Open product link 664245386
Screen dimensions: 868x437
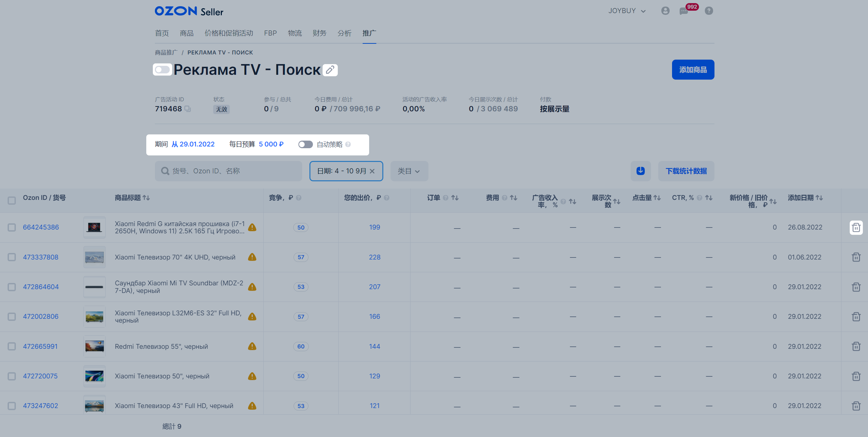pos(41,227)
